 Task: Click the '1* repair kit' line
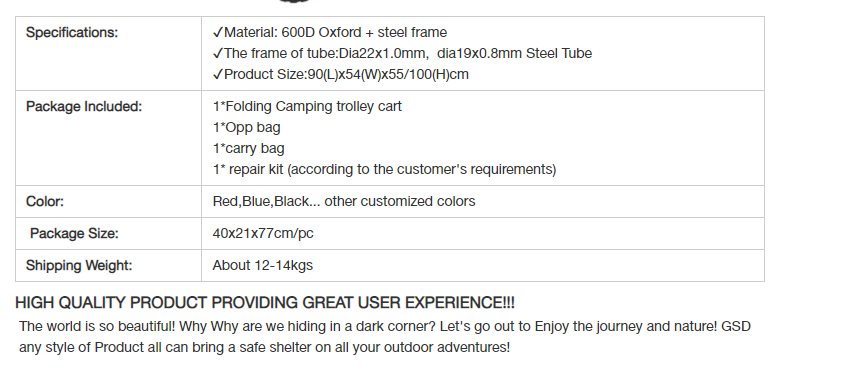384,169
